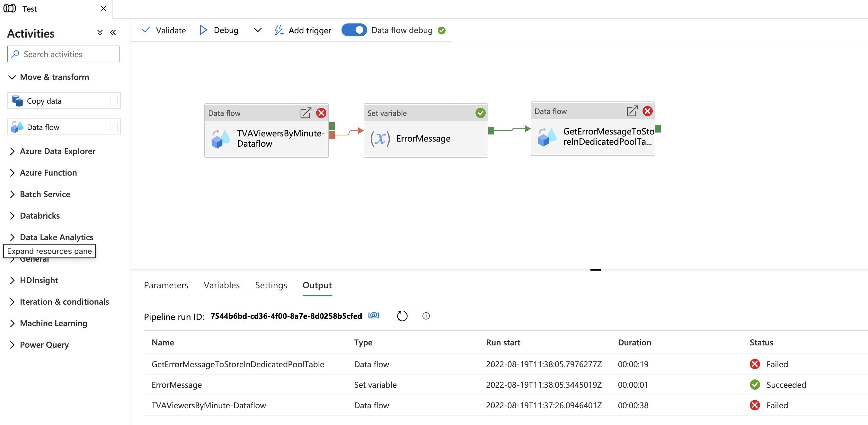Select the Output tab
868x425 pixels.
317,285
